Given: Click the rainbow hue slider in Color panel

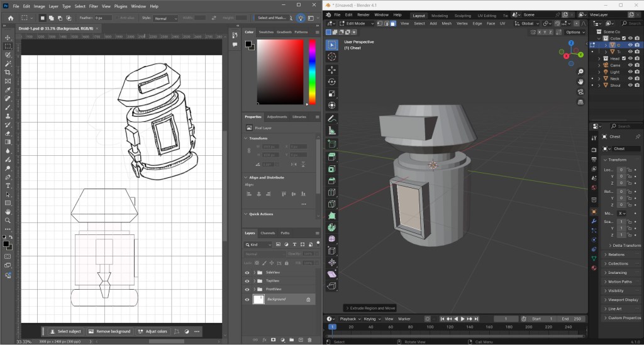Looking at the screenshot, I should click(312, 72).
